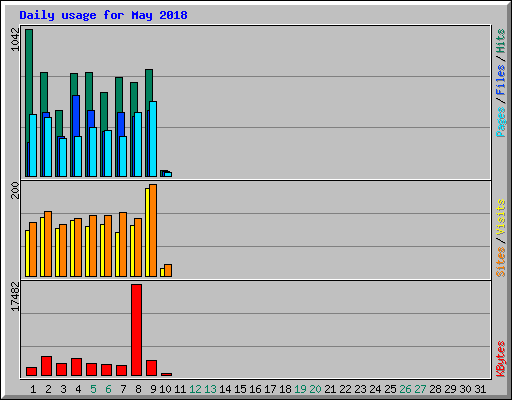Click the yellow visits bar for day 7
This screenshot has width=512, height=400.
click(117, 254)
